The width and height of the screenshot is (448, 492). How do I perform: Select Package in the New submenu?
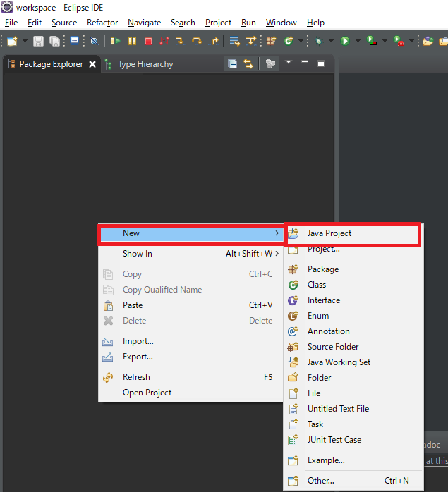coord(353,269)
